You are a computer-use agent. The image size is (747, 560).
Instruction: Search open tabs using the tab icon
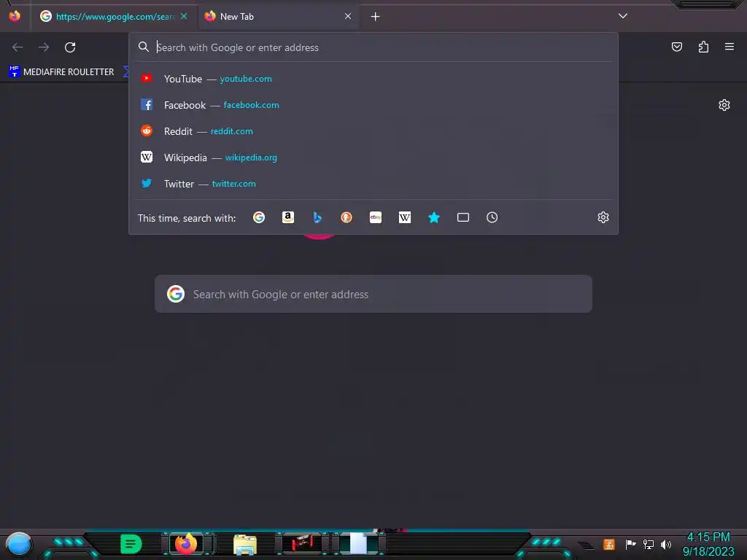point(463,217)
